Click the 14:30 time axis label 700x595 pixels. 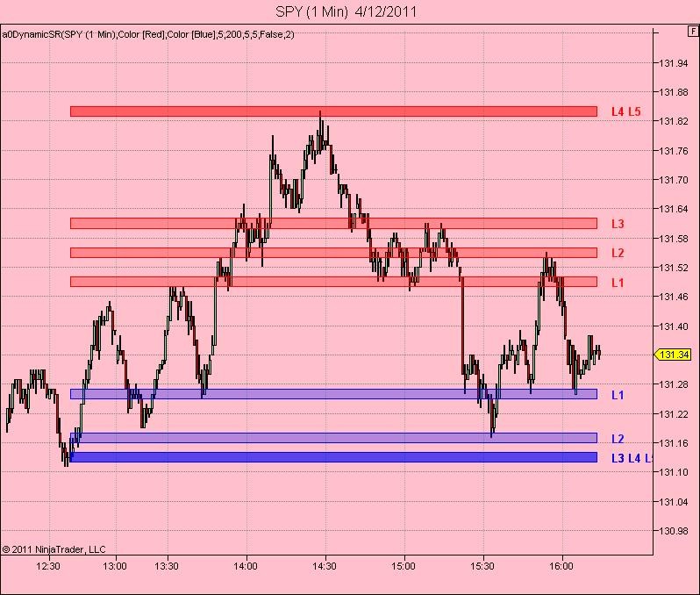point(325,566)
